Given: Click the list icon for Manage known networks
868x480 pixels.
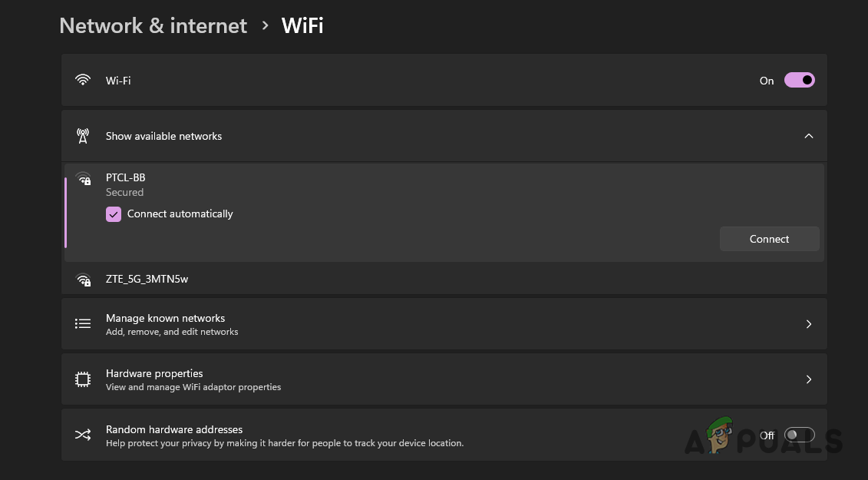Looking at the screenshot, I should (x=83, y=323).
